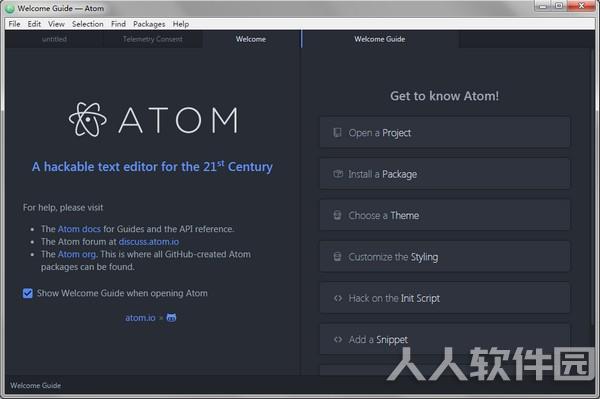Click the code icon beside Add a Snippet

[338, 339]
